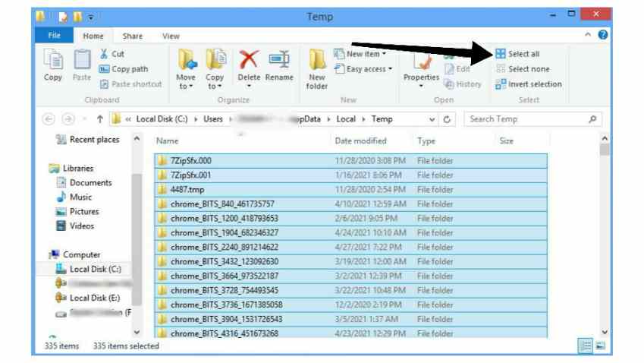Click Temp in the address path
The image size is (644, 363).
(382, 119)
